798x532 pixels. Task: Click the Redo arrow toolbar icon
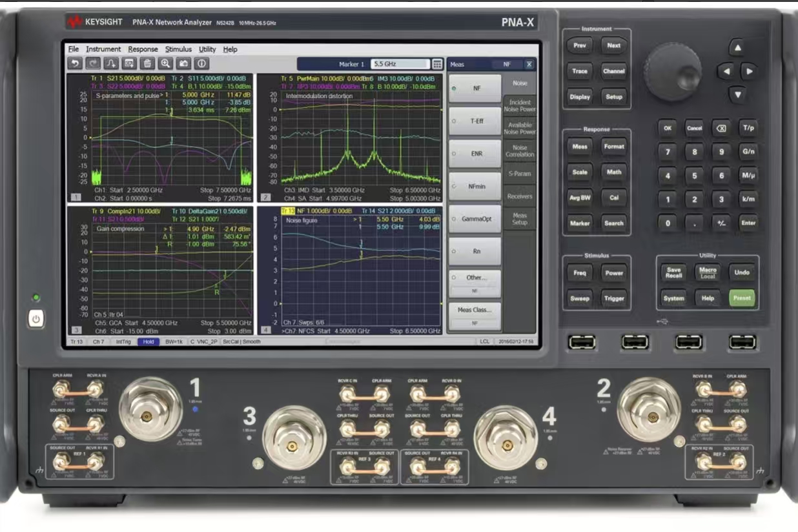pyautogui.click(x=92, y=63)
